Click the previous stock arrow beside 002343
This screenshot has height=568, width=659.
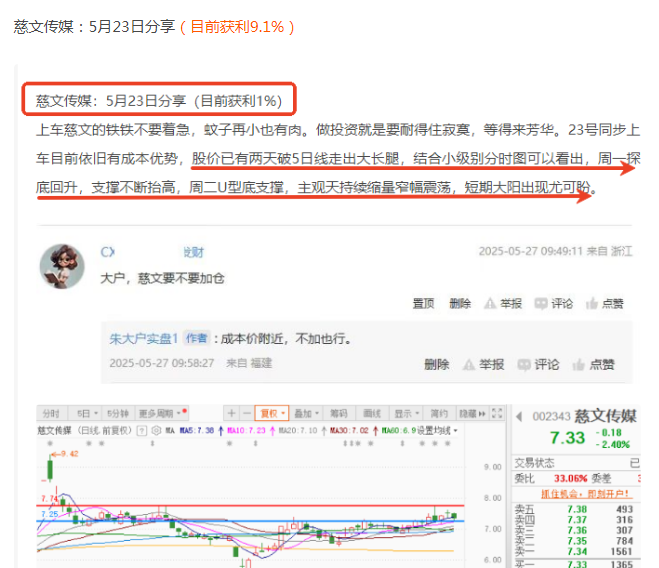click(519, 417)
